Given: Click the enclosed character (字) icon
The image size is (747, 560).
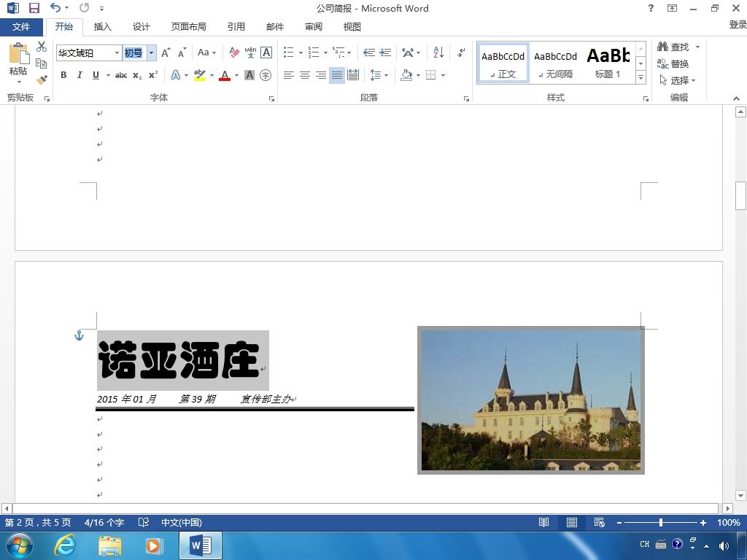Looking at the screenshot, I should (266, 75).
